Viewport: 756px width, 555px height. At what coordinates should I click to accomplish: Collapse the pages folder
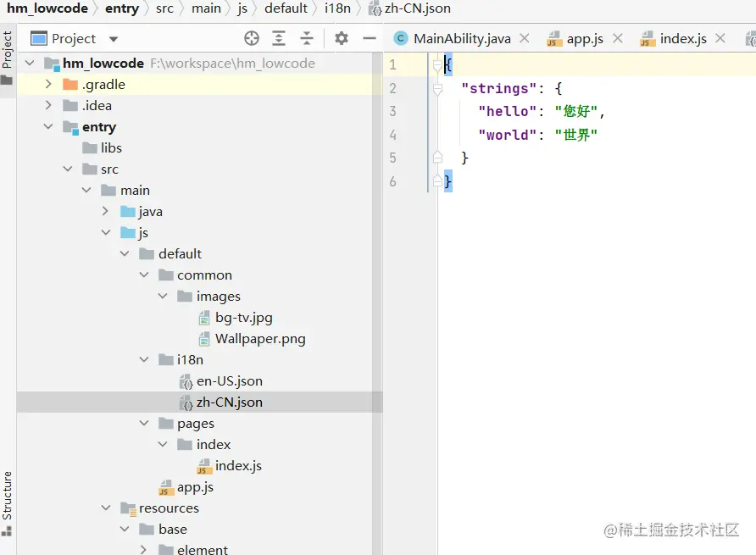[144, 424]
